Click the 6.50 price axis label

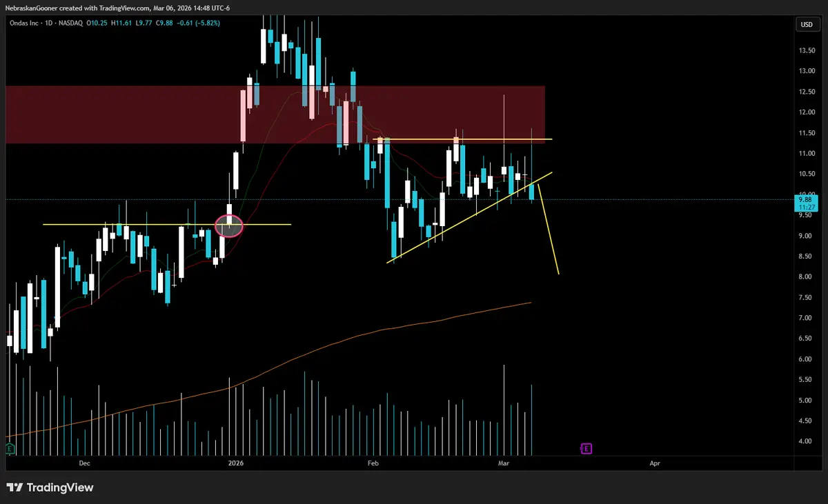click(x=807, y=339)
